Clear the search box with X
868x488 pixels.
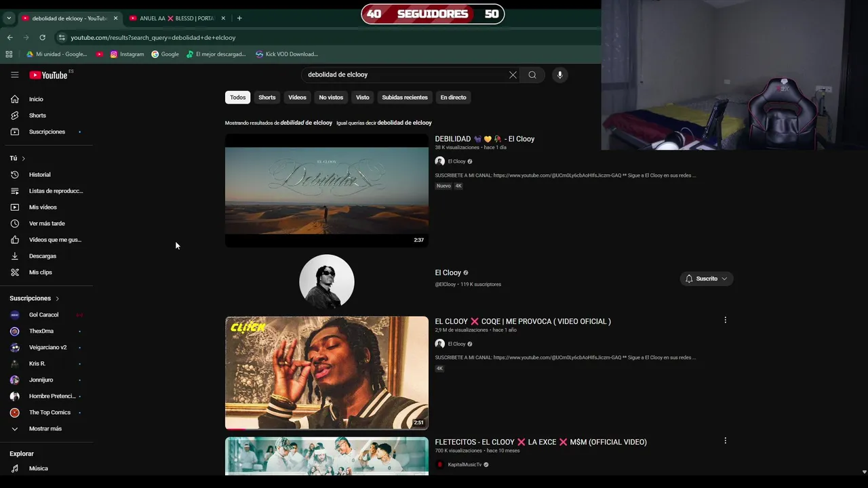513,75
